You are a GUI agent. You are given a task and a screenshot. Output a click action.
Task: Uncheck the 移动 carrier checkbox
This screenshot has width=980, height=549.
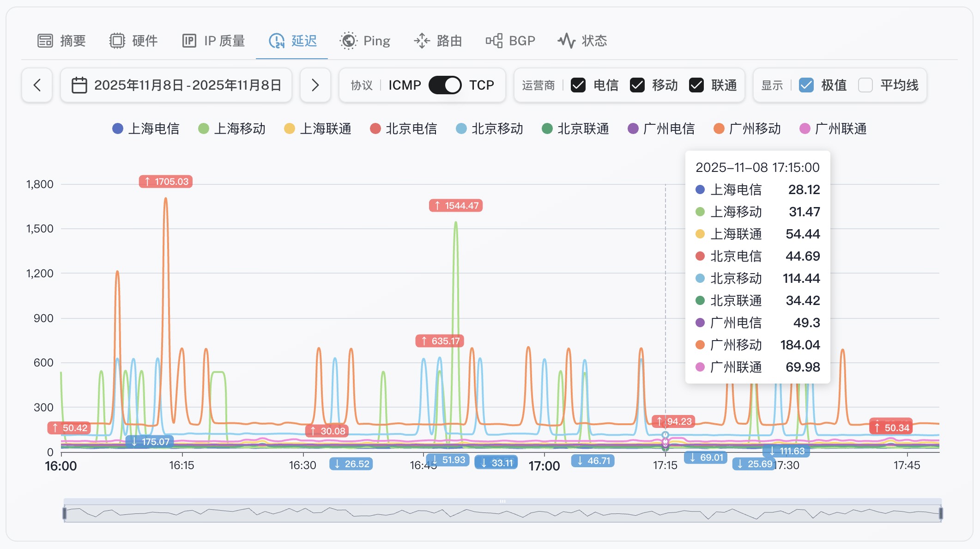637,85
